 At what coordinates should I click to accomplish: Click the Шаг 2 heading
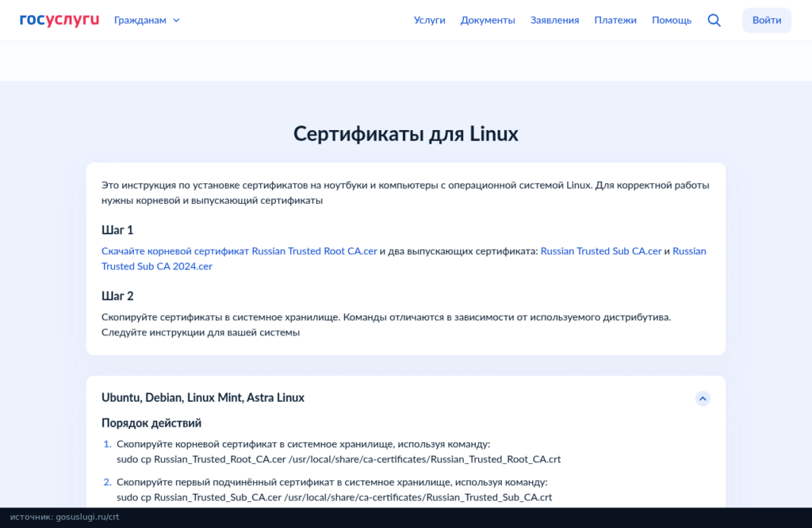[x=117, y=296]
